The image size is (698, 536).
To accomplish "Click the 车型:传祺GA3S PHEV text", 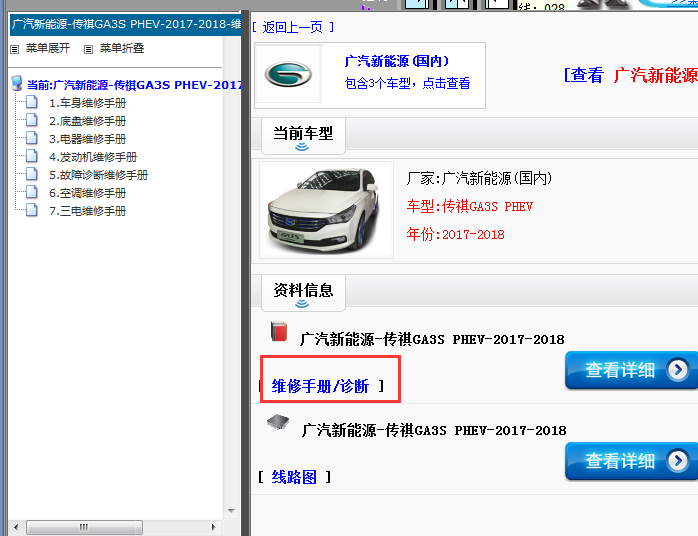I will click(470, 207).
